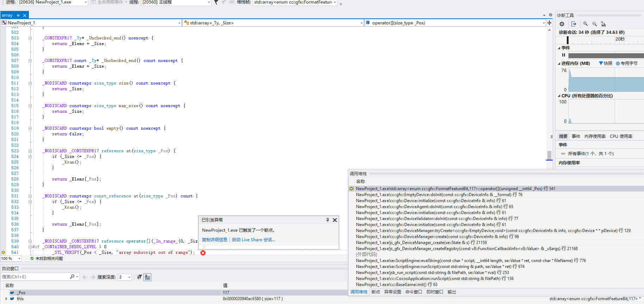The width and height of the screenshot is (644, 304).
Task: Switch to the Memory Usage tab
Action: coord(595,136)
